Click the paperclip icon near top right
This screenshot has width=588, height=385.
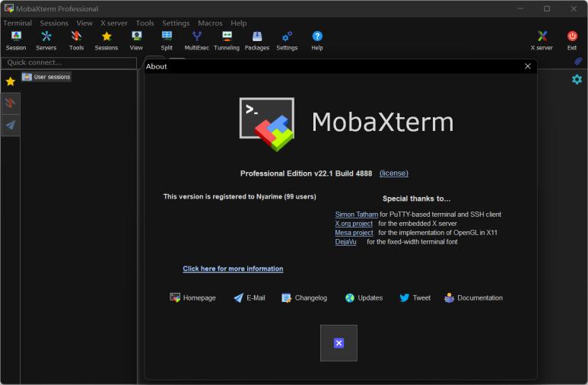(x=578, y=61)
